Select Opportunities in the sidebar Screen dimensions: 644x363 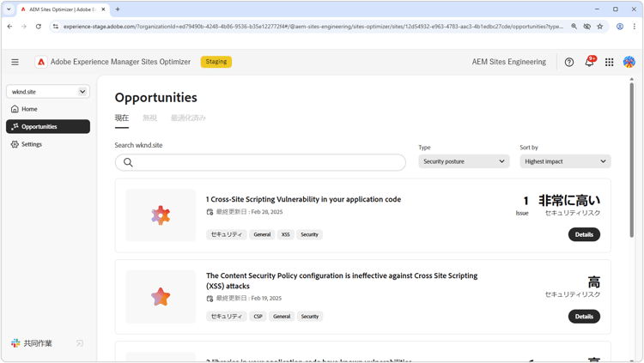tap(48, 126)
